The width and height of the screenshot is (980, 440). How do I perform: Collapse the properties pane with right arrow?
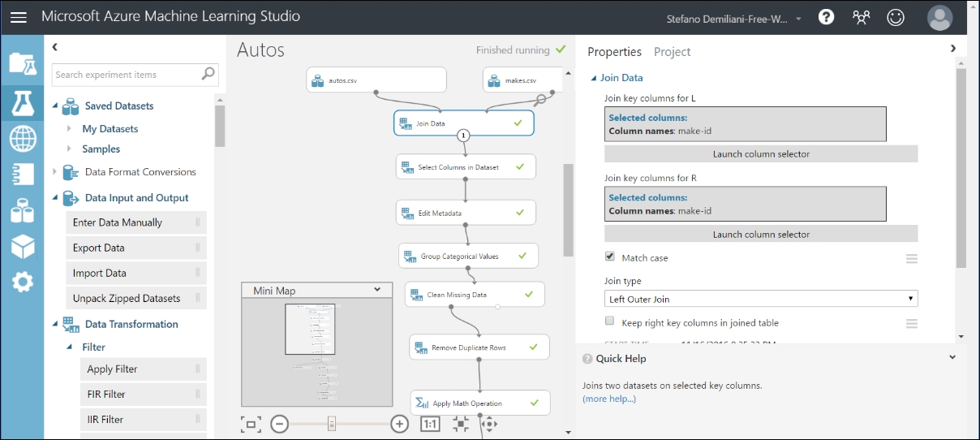pyautogui.click(x=953, y=48)
